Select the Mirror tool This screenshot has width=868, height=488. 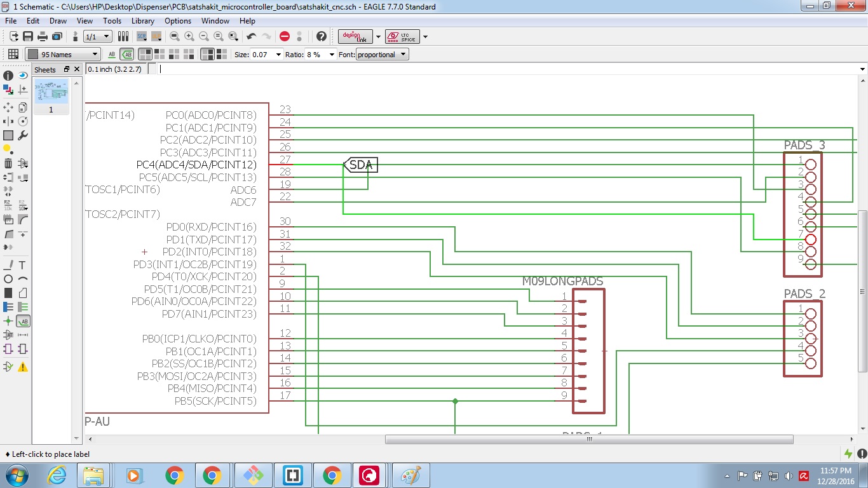[8, 121]
